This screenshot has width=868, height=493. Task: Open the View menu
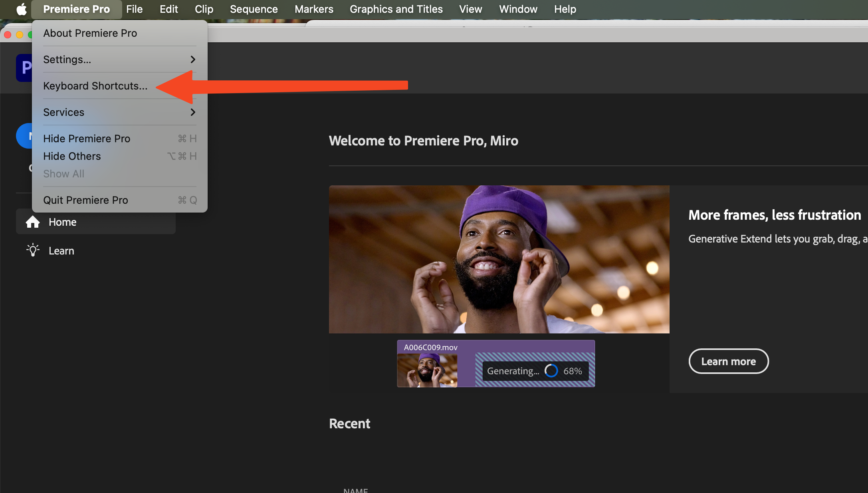point(470,9)
